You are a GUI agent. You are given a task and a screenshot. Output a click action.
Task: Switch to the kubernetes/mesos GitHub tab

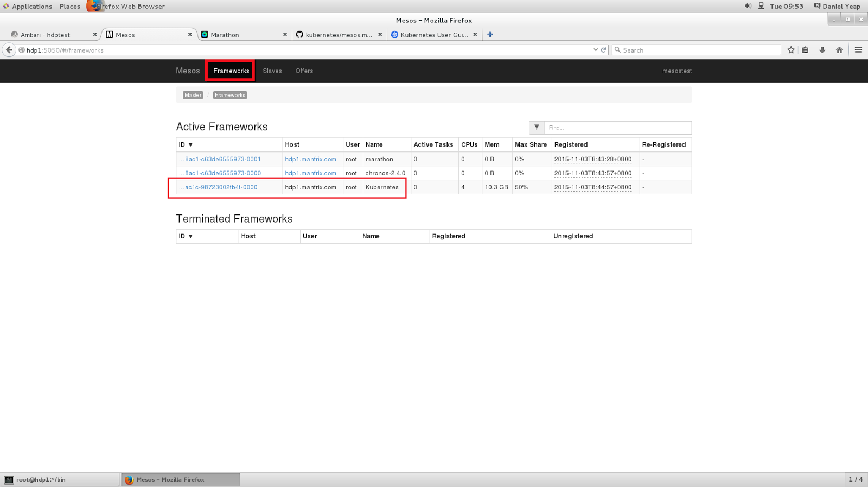pos(339,35)
